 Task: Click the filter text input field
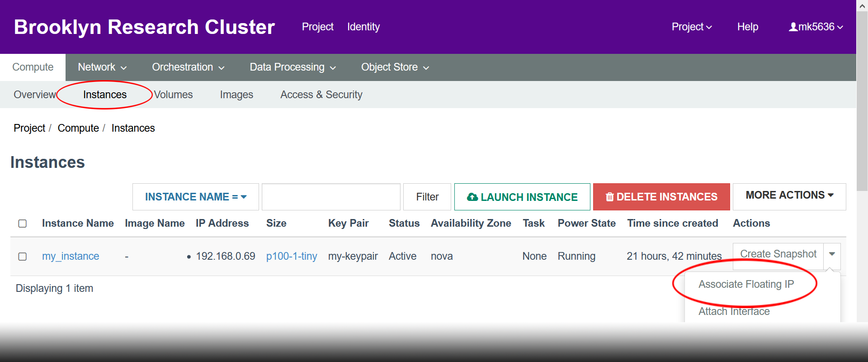click(331, 197)
